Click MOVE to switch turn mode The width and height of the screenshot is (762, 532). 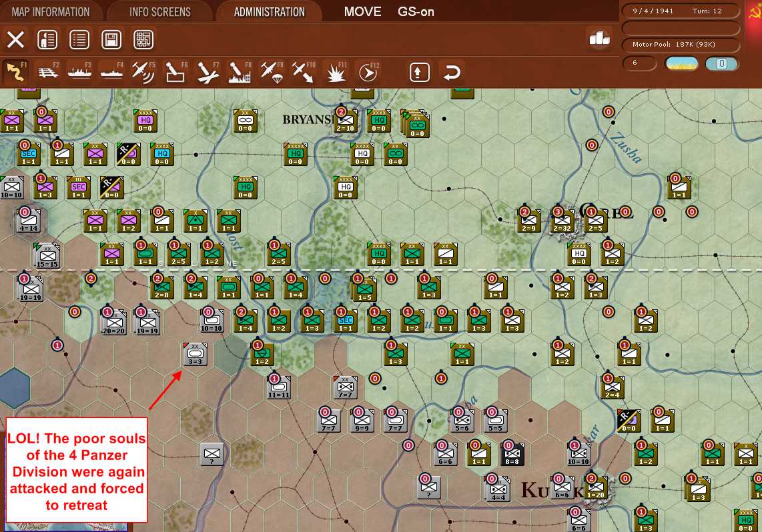point(362,11)
